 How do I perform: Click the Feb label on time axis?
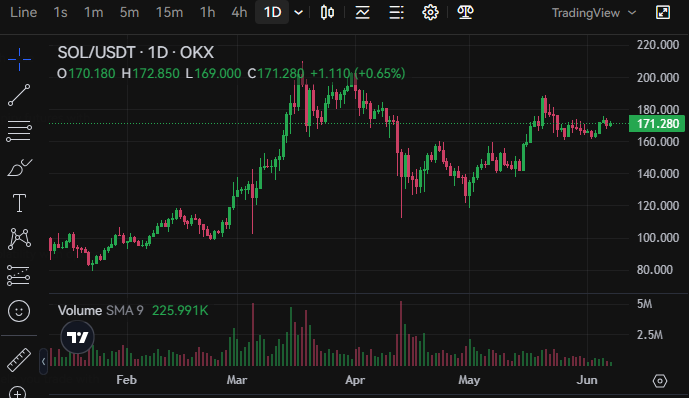(127, 380)
